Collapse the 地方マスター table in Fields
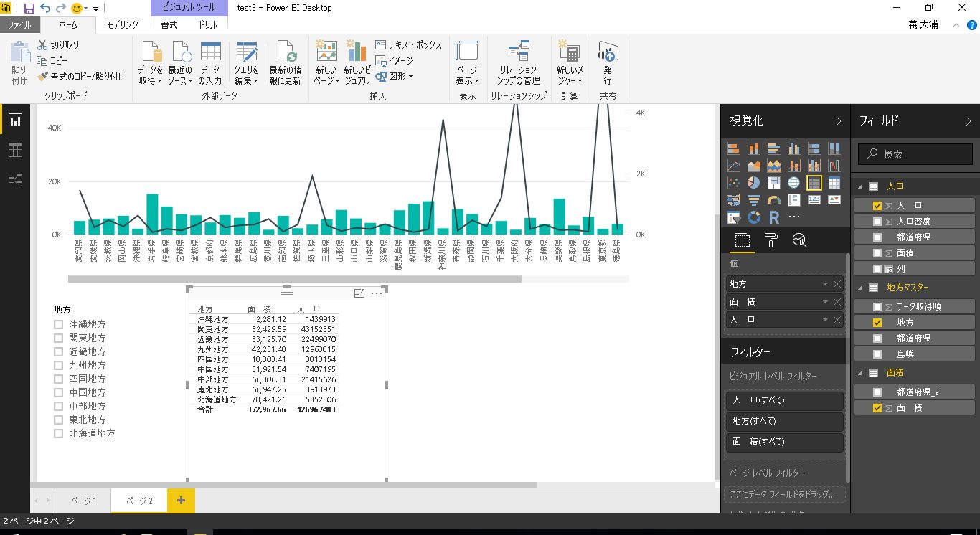The height and width of the screenshot is (535, 980). 861,287
